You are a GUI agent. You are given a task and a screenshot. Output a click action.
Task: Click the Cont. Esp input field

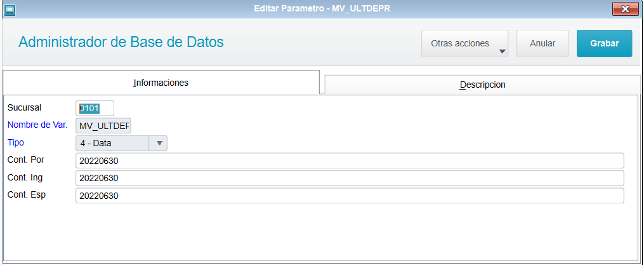350,196
